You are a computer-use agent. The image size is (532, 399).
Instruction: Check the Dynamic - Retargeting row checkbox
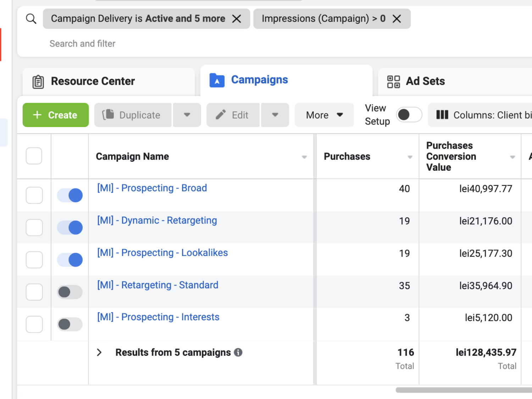point(34,228)
